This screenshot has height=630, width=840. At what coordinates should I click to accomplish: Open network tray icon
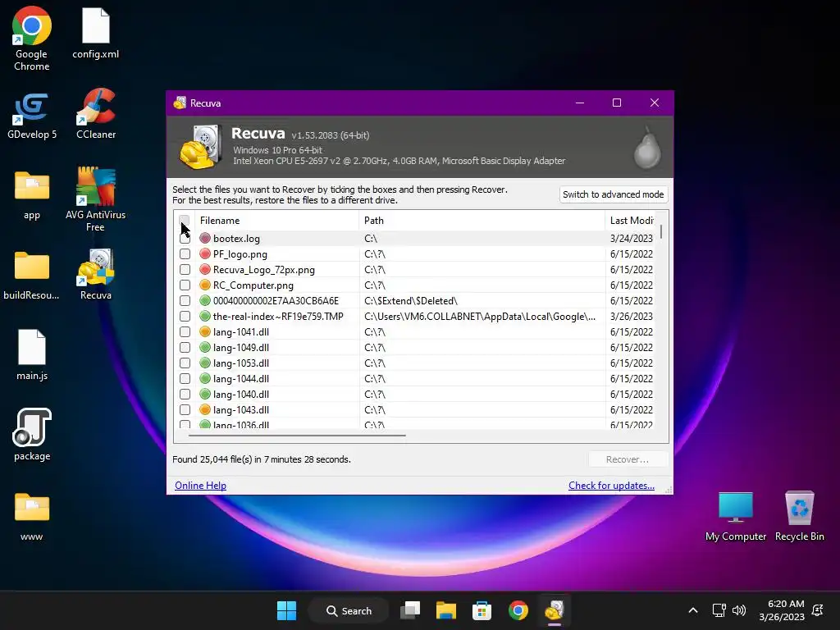pyautogui.click(x=719, y=610)
